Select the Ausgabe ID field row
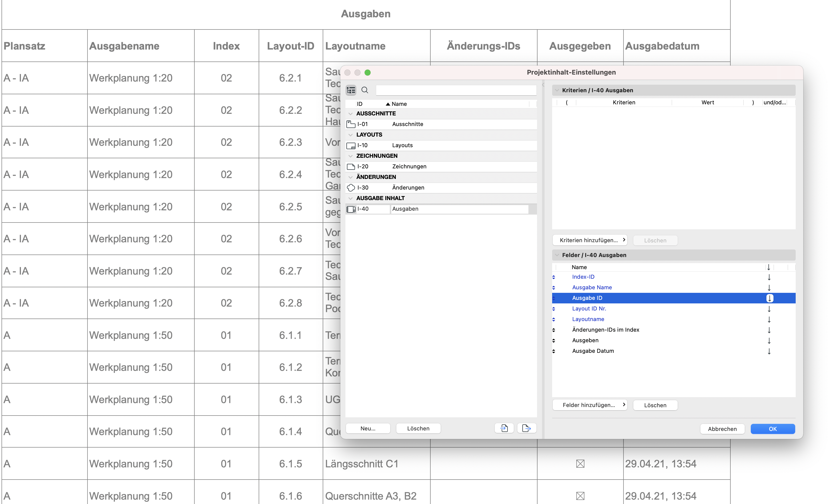Viewport: 834px width, 504px height. coord(674,298)
